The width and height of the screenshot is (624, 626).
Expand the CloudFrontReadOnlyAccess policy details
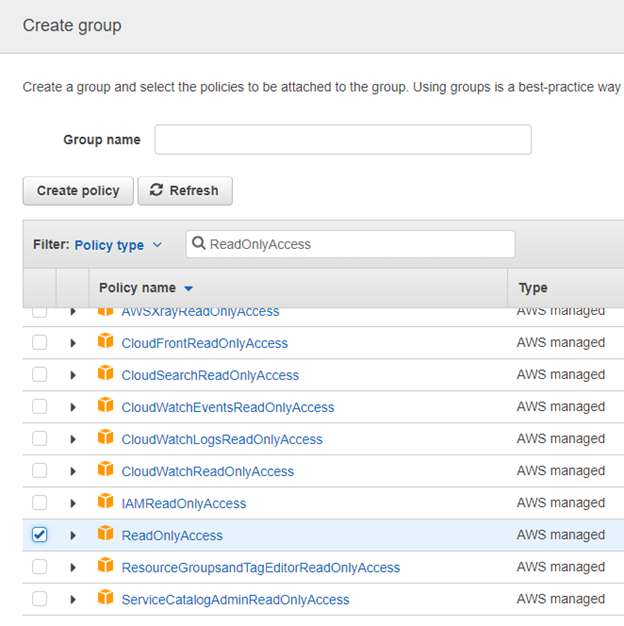pos(73,343)
